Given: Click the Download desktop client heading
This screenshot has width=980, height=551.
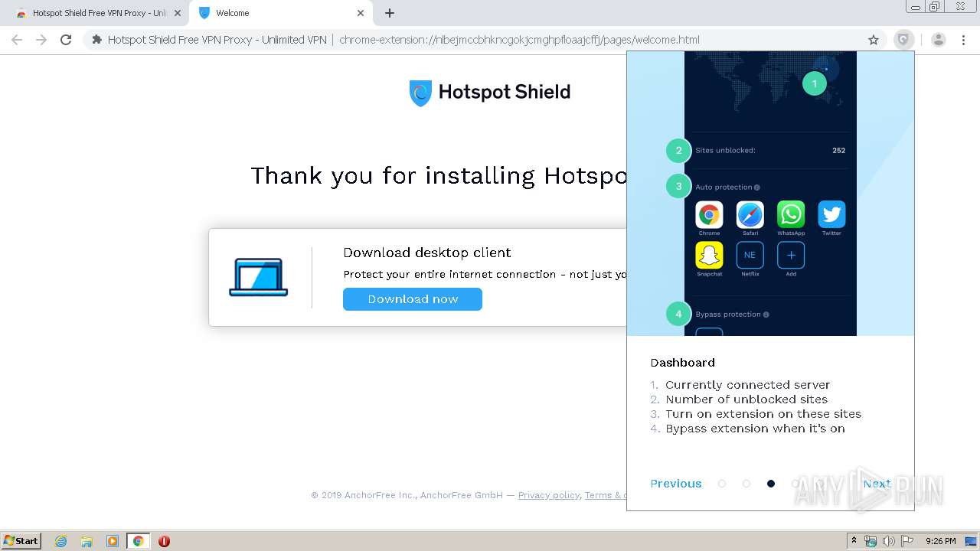Looking at the screenshot, I should point(427,253).
